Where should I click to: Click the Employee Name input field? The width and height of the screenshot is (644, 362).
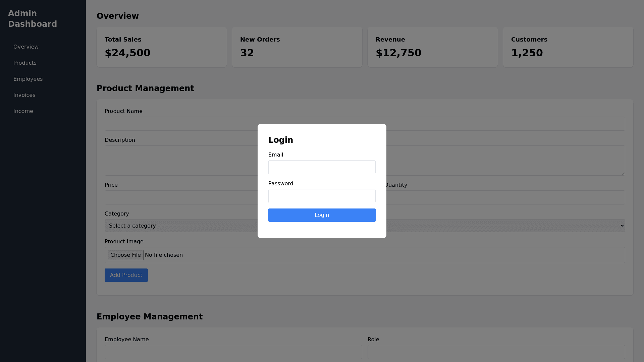233,352
